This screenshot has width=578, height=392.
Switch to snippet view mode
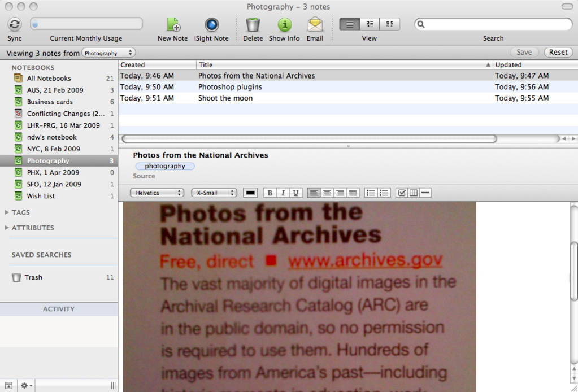click(370, 24)
